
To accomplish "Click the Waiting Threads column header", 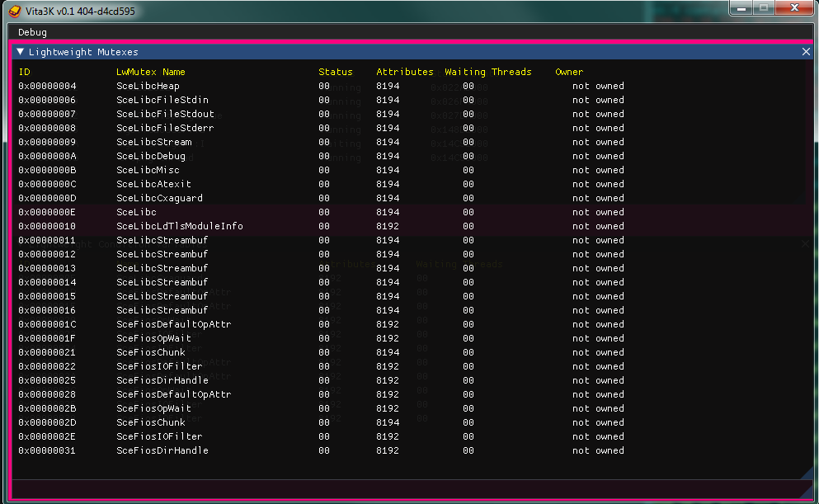I will (487, 72).
